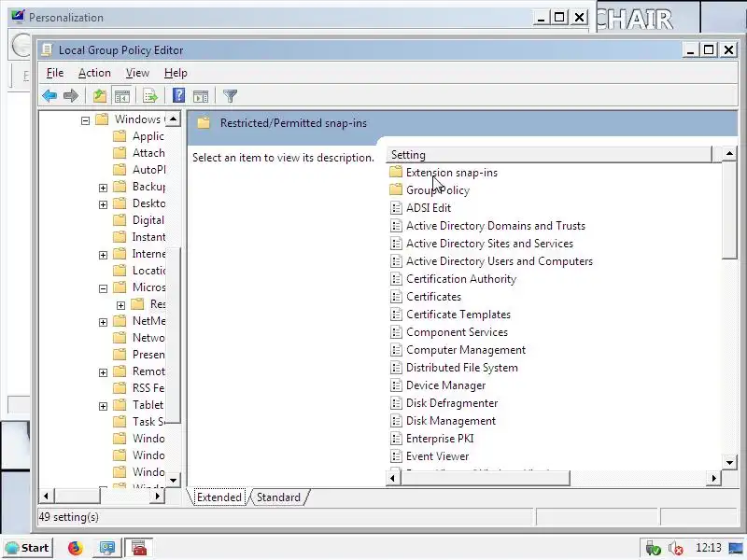Open Firefox from the taskbar
The height and width of the screenshot is (560, 747).
pos(76,548)
